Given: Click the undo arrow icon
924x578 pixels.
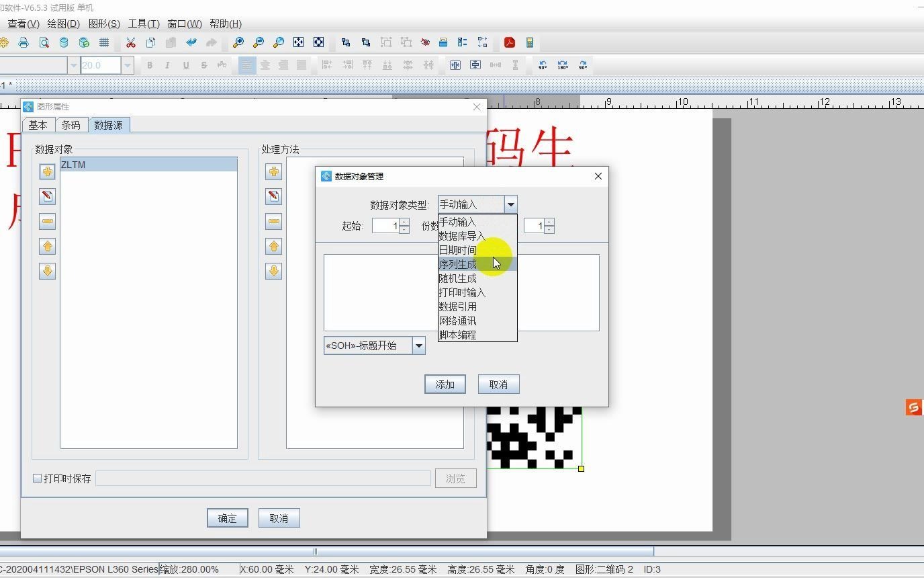Looking at the screenshot, I should [191, 42].
